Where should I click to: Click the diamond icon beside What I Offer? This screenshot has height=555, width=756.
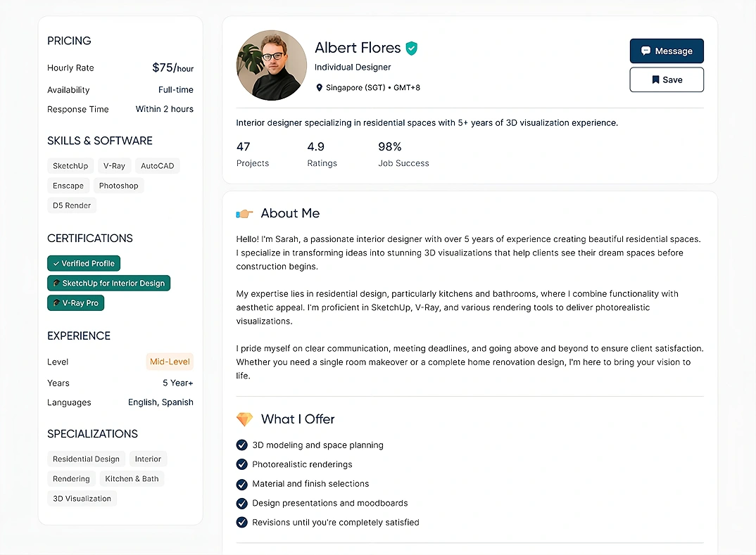tap(244, 419)
